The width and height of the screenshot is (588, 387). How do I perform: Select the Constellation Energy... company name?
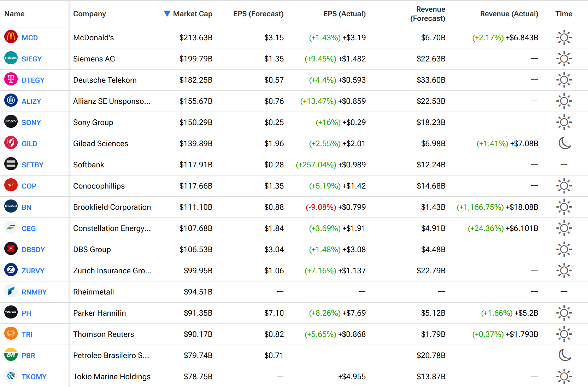[112, 228]
